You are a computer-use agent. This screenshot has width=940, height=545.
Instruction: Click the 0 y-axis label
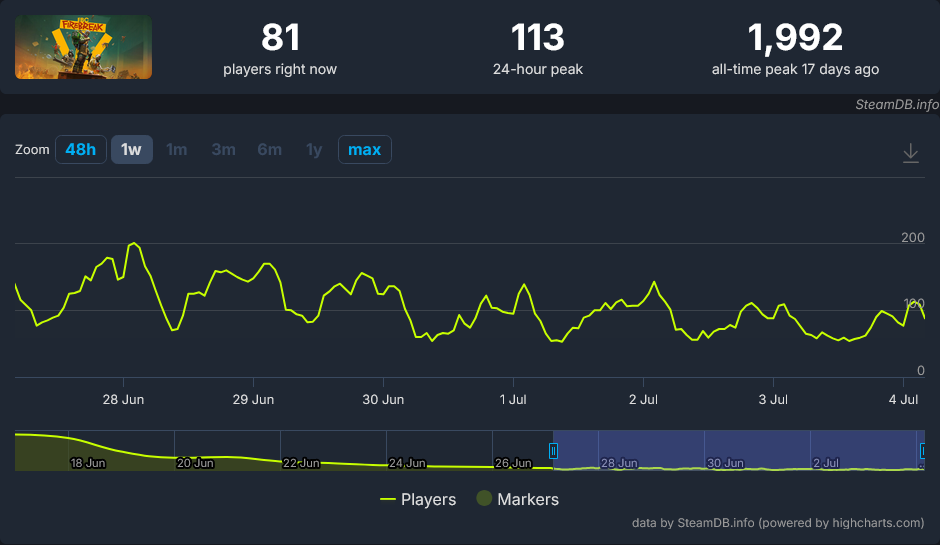(x=921, y=371)
